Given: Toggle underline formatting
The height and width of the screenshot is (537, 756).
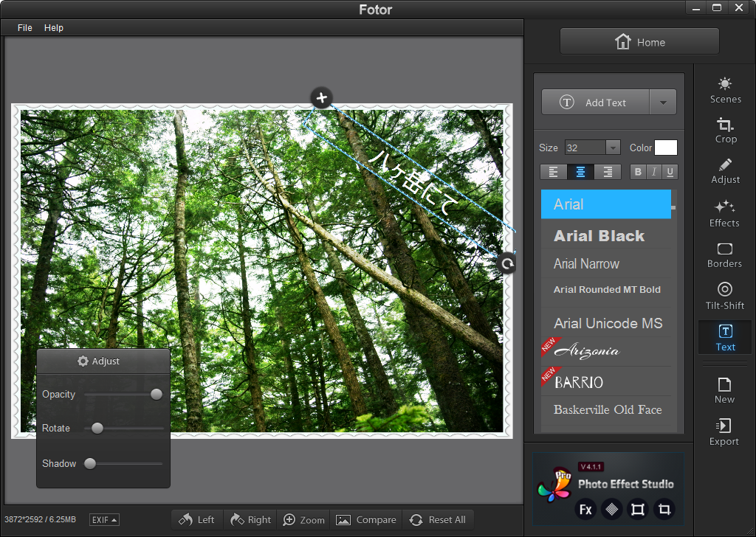Looking at the screenshot, I should coord(670,172).
